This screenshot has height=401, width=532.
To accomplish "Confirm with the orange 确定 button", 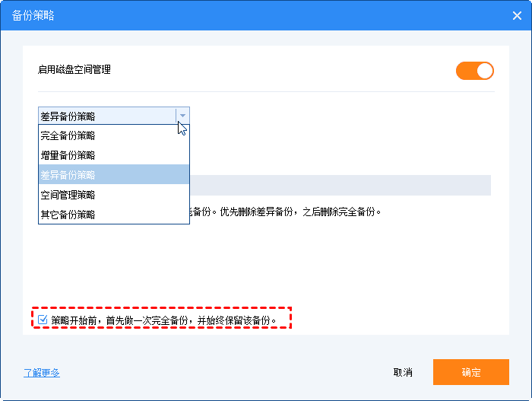I will pyautogui.click(x=470, y=372).
